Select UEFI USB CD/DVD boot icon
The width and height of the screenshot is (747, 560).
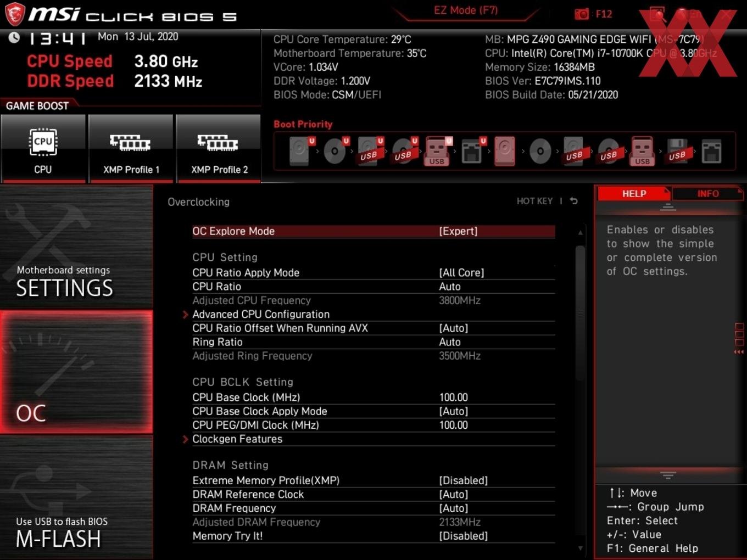[404, 151]
